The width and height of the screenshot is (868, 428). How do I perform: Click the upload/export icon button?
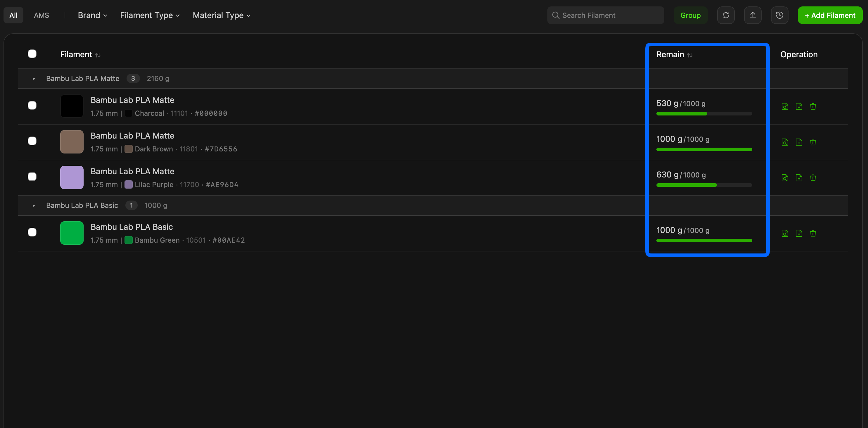click(753, 15)
